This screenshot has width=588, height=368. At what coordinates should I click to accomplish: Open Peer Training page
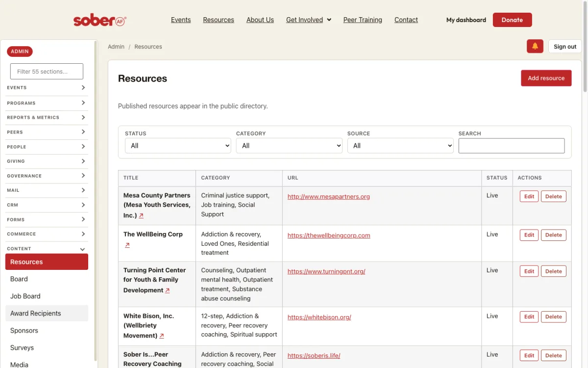(x=363, y=20)
